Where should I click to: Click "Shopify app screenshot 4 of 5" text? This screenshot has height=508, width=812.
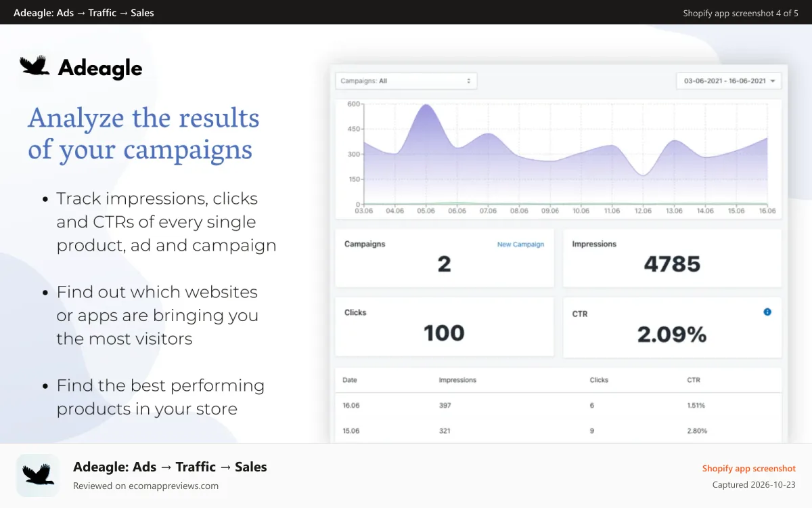[741, 13]
